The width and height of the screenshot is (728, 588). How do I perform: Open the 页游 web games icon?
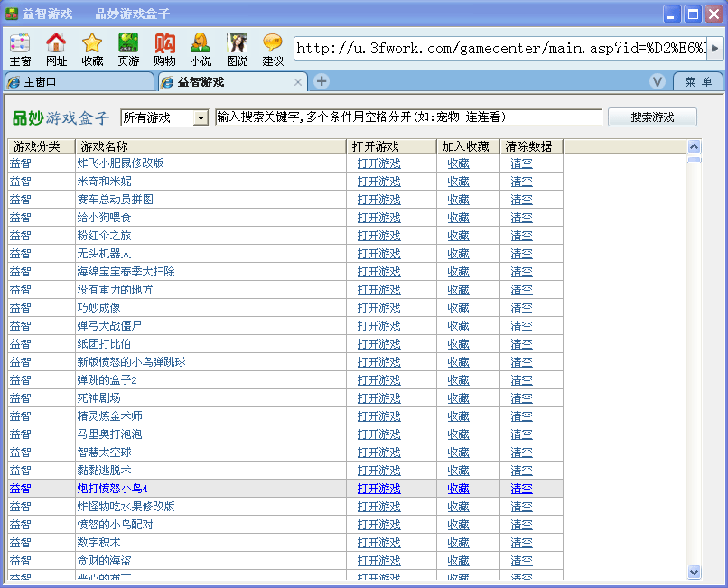coord(128,48)
